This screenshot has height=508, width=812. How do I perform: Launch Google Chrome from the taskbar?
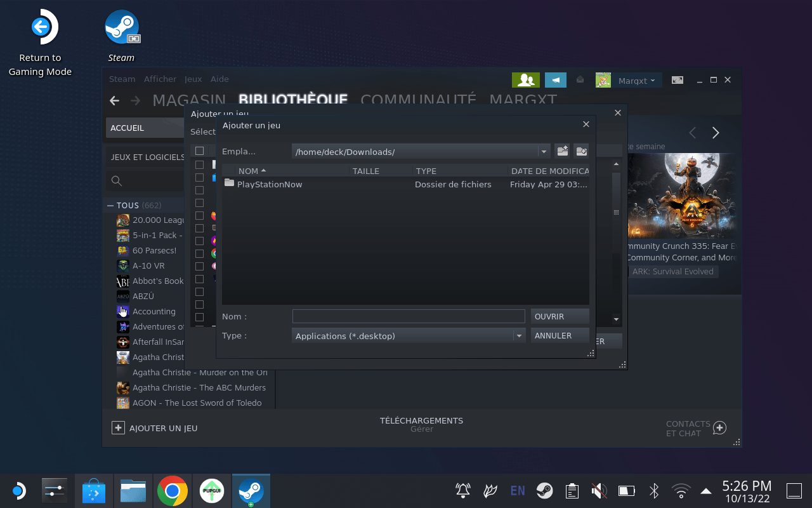173,491
